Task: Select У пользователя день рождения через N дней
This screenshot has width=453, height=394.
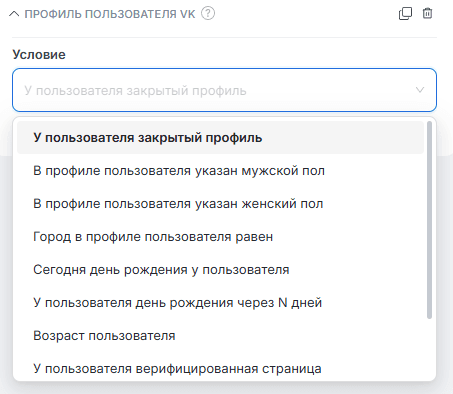Action: (220, 303)
